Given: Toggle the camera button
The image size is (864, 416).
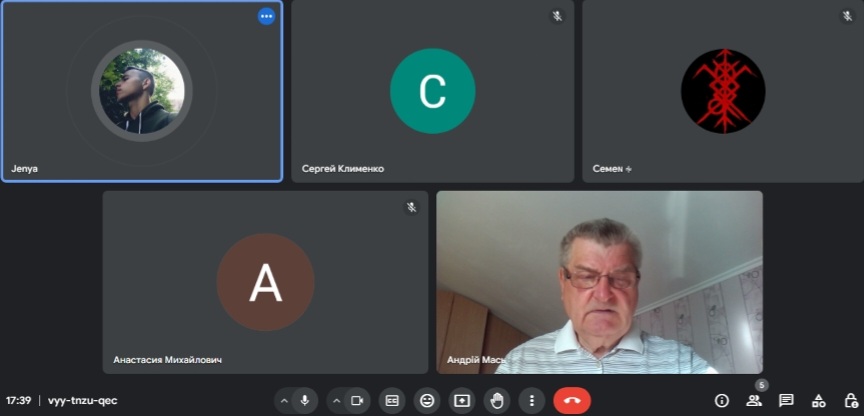Looking at the screenshot, I should pos(357,401).
